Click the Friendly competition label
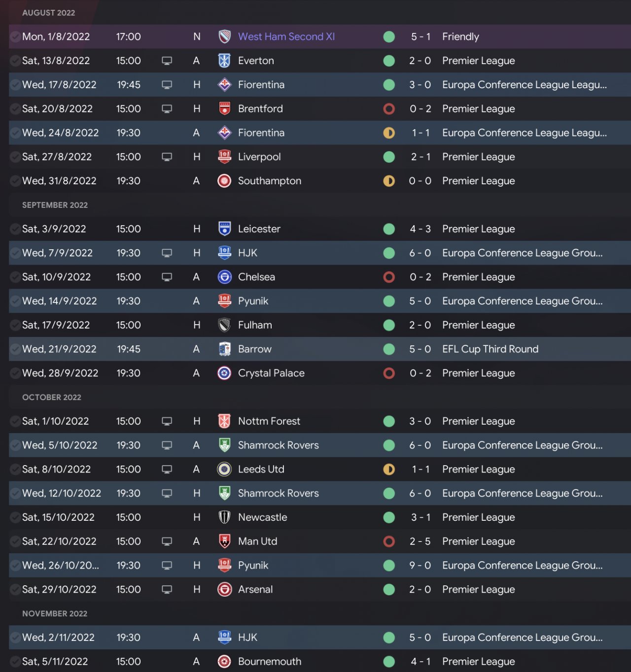 (460, 37)
